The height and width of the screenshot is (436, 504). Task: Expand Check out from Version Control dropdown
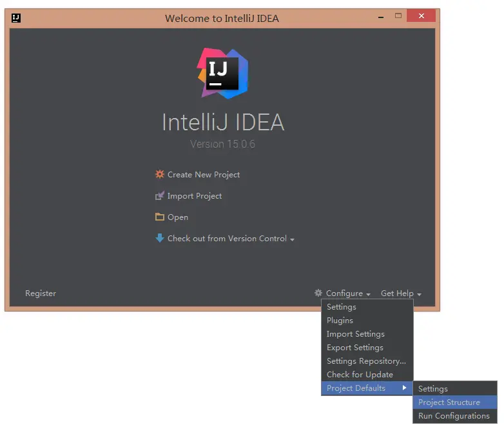(x=231, y=239)
